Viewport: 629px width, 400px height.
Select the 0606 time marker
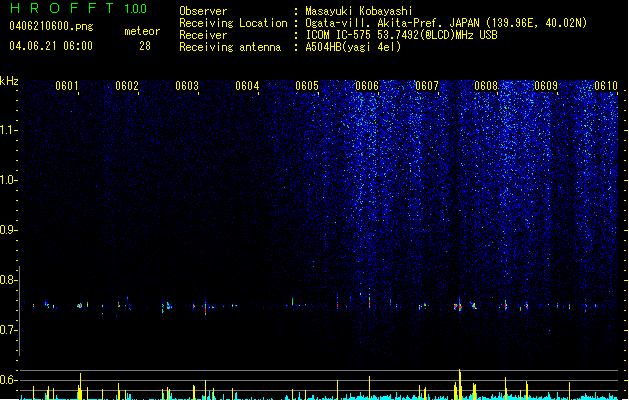(367, 86)
